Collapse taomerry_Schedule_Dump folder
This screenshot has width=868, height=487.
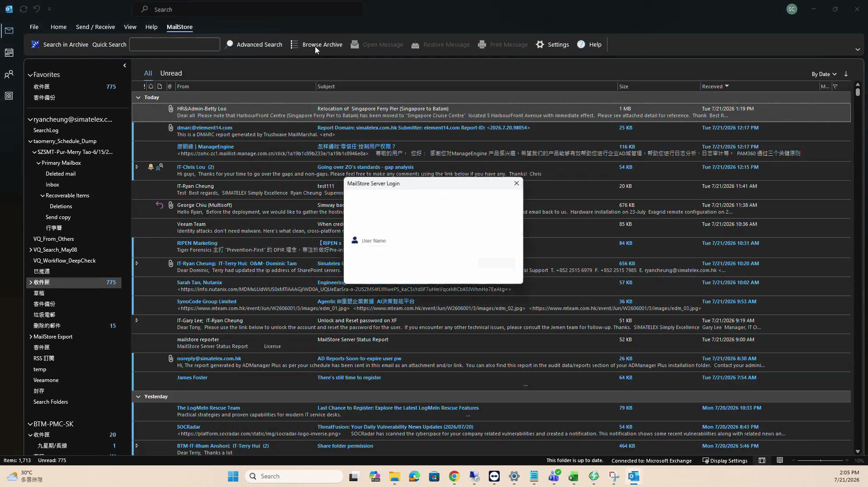point(30,141)
